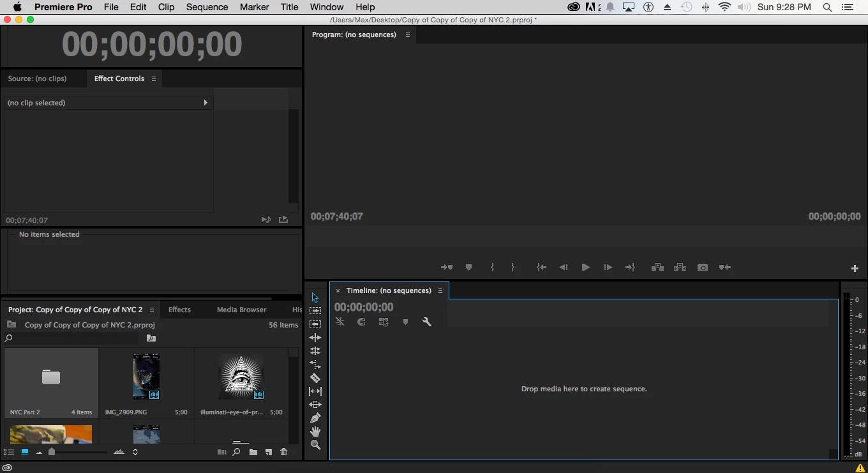Open Program monitor panel menu

click(408, 34)
